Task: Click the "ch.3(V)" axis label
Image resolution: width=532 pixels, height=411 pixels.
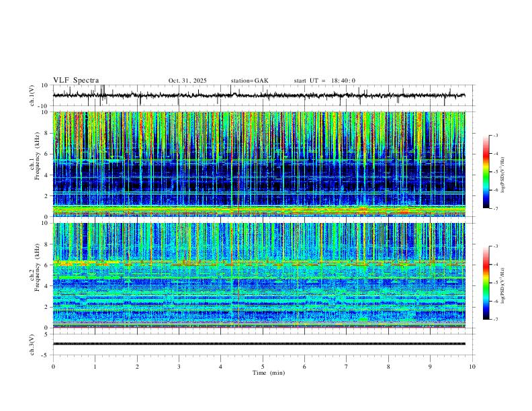Action: click(32, 345)
